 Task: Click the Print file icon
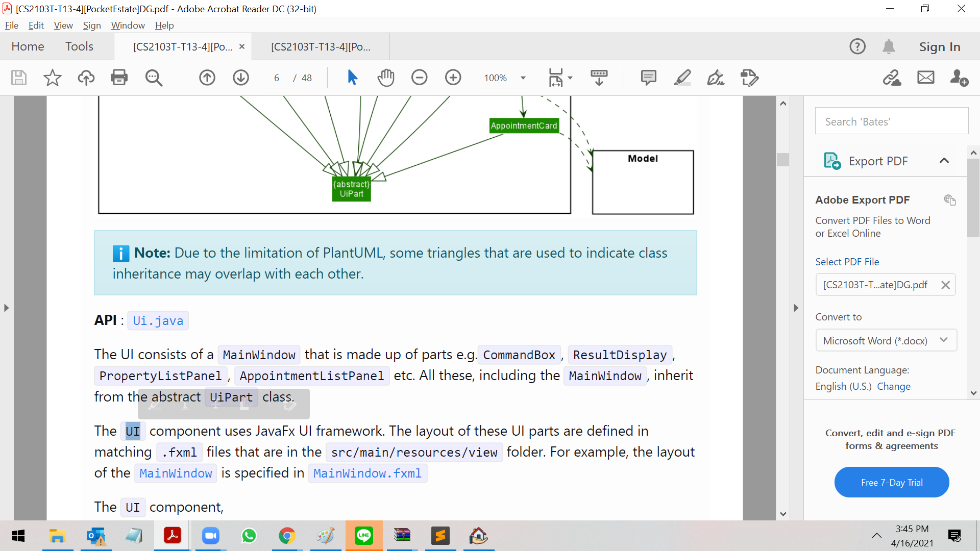point(119,78)
